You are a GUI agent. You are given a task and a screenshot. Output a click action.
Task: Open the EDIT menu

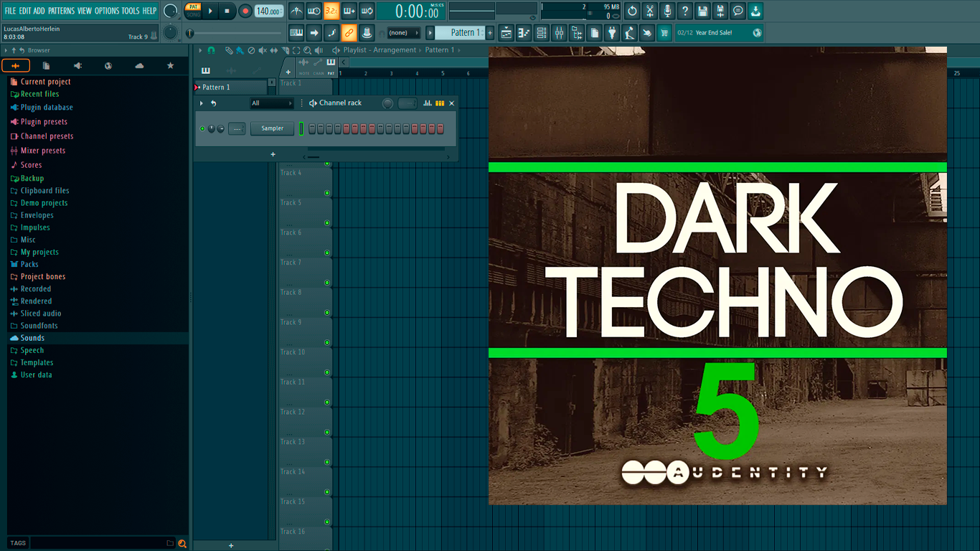coord(25,11)
